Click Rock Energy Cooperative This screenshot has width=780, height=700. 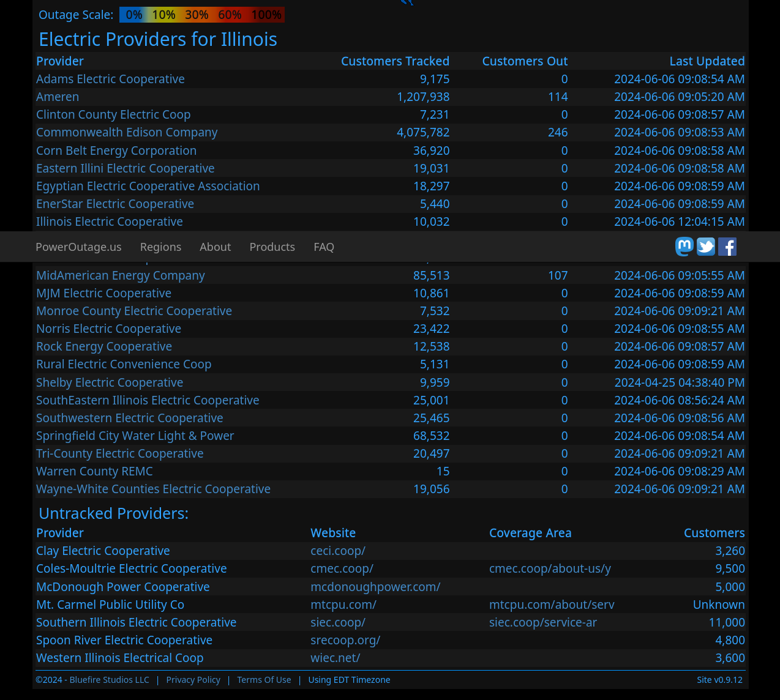(x=104, y=346)
